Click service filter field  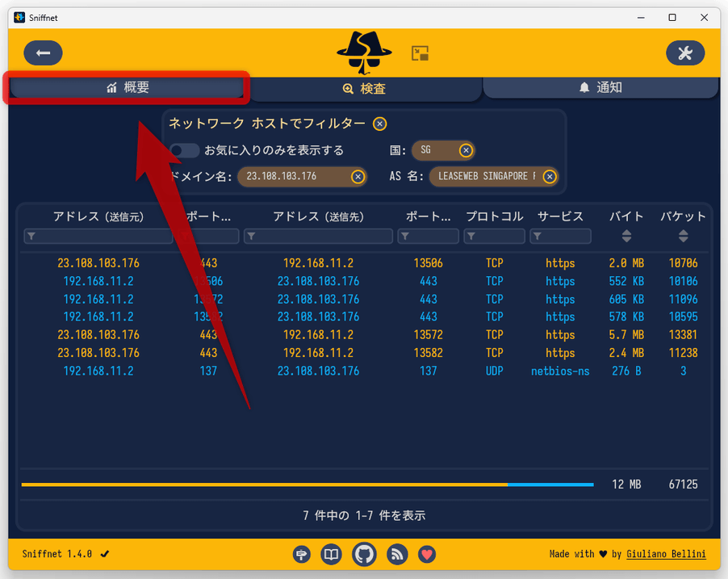click(560, 236)
